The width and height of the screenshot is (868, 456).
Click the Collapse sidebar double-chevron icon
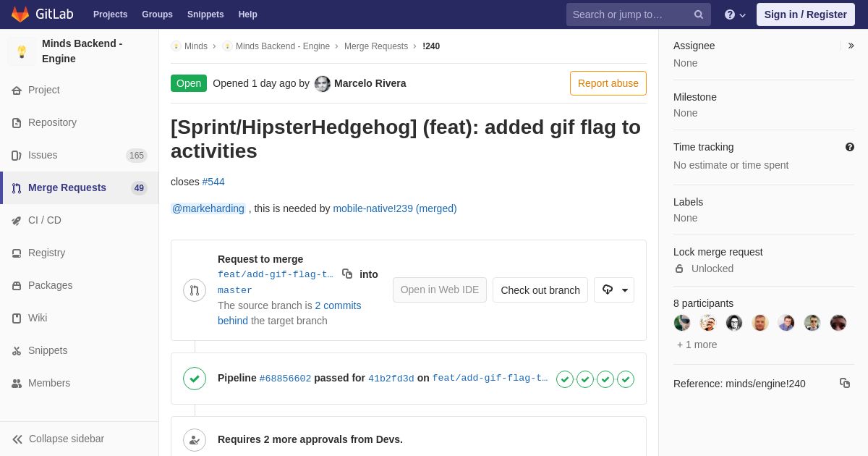pos(17,439)
